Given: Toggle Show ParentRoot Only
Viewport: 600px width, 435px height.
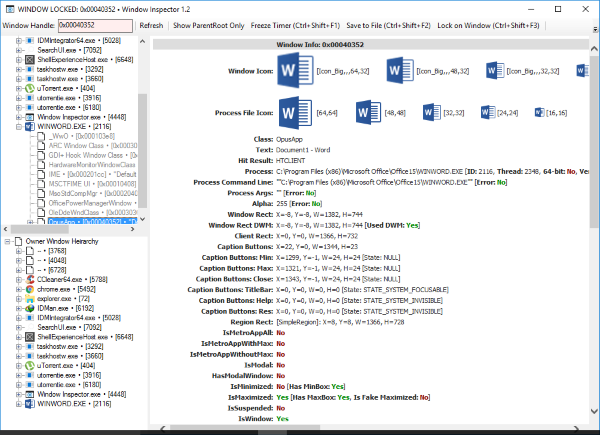Looking at the screenshot, I should [x=209, y=26].
